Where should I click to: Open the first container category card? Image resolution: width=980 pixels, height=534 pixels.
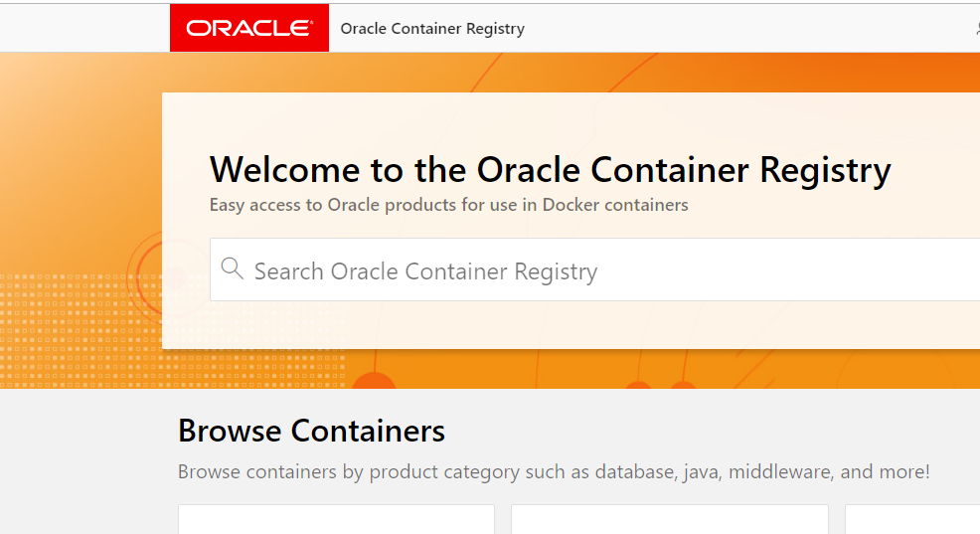tap(336, 519)
